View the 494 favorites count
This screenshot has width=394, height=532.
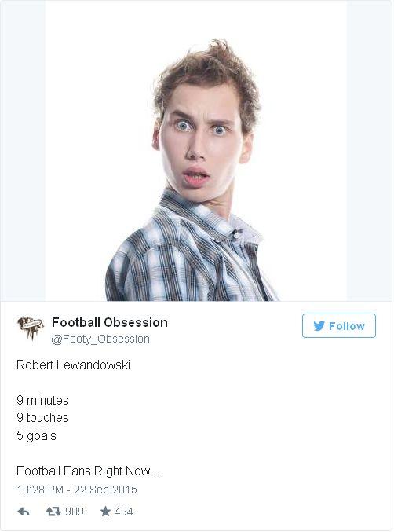coord(123,512)
